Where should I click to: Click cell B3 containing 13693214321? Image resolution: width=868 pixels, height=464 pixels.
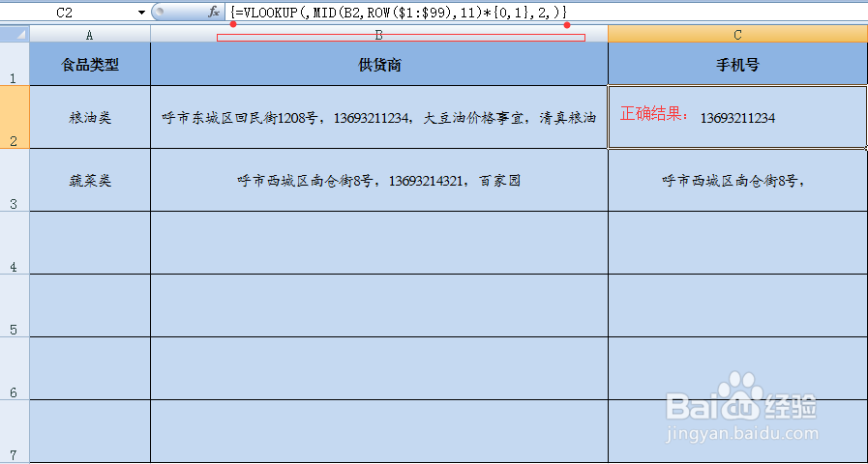379,180
